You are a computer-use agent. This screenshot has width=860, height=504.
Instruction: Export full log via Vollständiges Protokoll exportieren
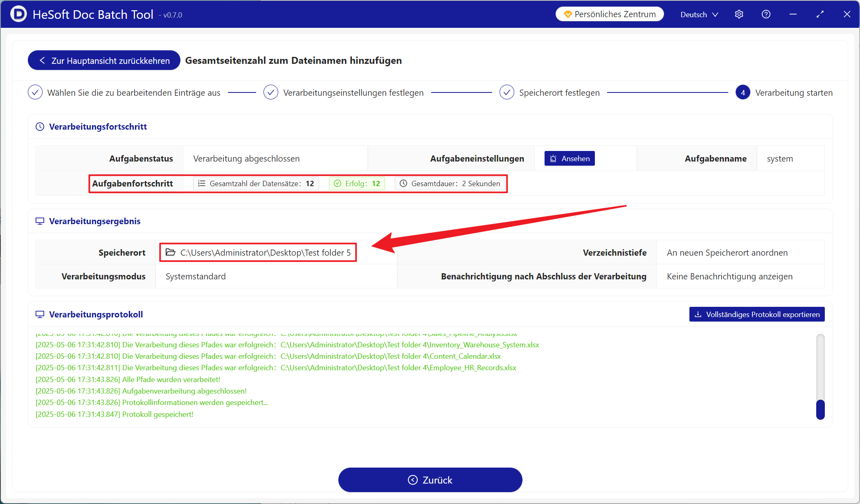pos(757,314)
